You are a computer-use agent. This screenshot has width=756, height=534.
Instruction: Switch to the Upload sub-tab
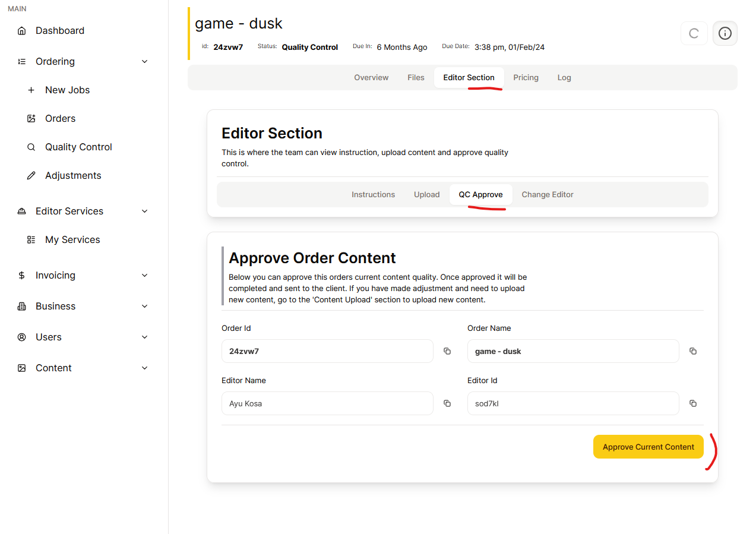point(426,195)
